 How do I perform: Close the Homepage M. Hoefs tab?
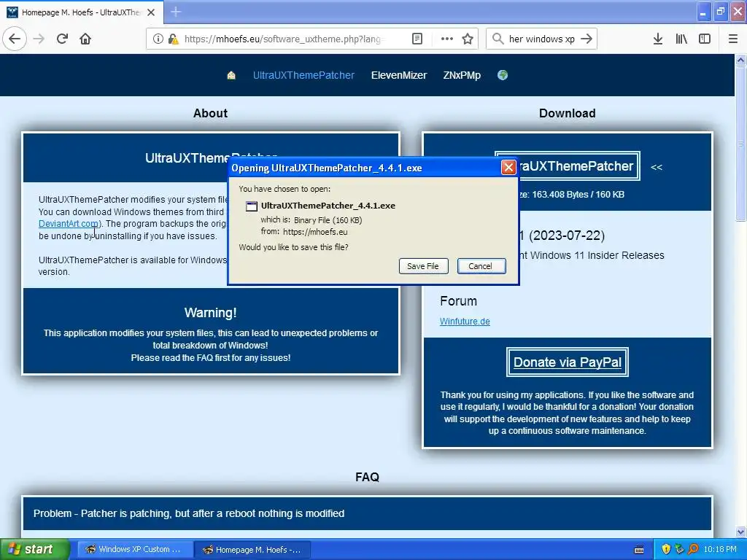[x=151, y=12]
